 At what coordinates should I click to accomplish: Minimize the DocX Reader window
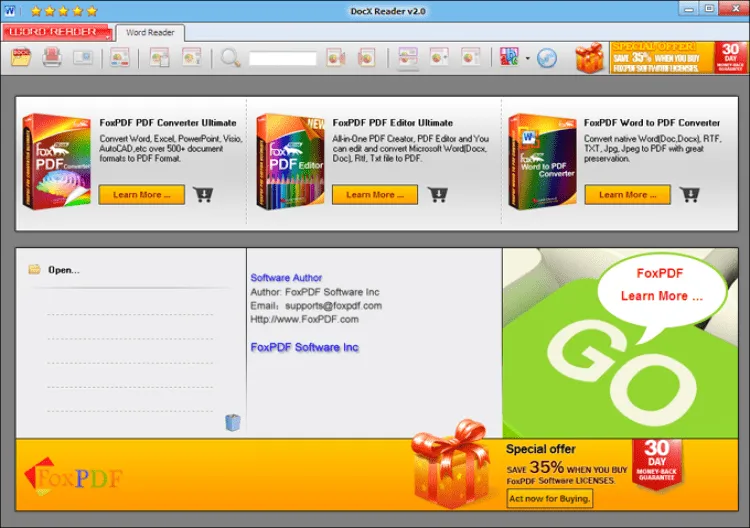[x=689, y=9]
